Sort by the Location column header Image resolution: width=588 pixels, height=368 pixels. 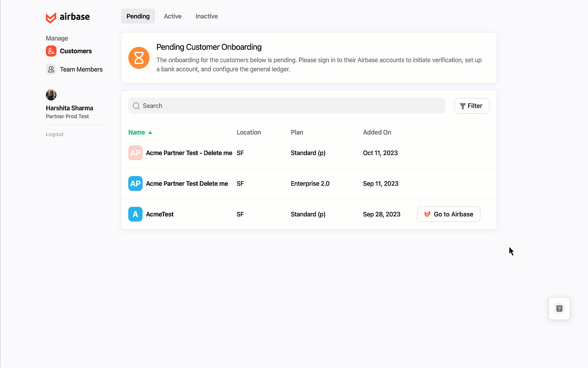click(x=249, y=133)
